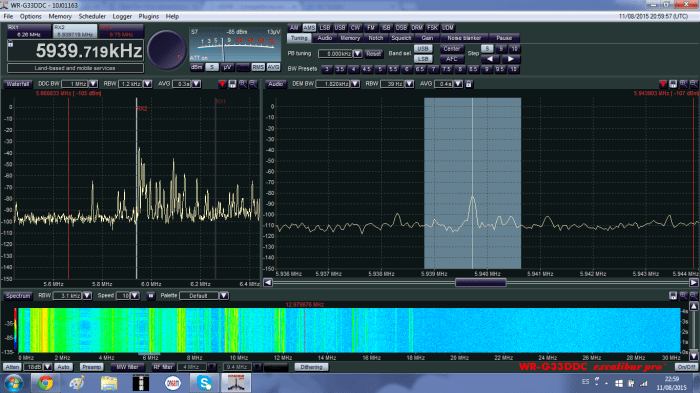This screenshot has width=700, height=393.
Task: Switch S-meter units to µV
Action: 227,67
